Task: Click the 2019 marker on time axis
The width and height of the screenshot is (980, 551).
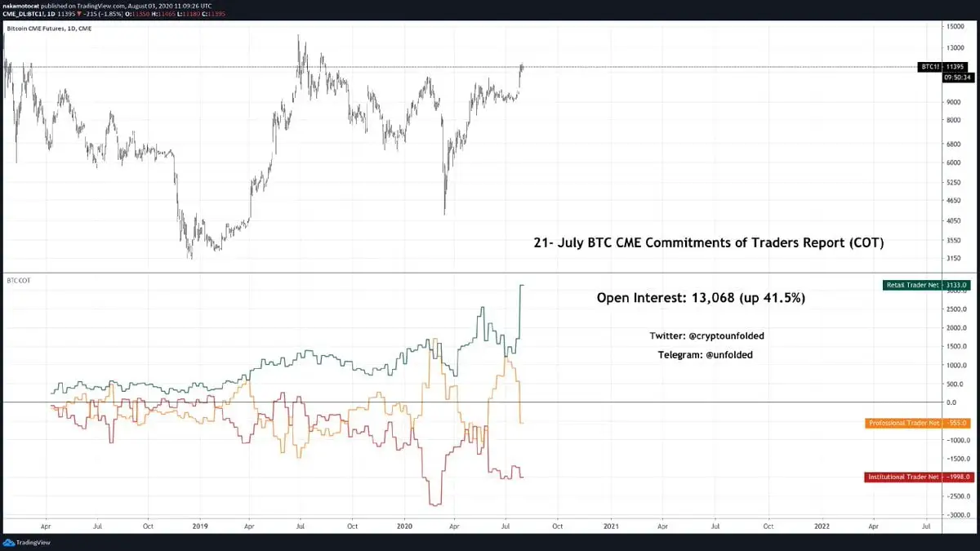Action: click(199, 527)
